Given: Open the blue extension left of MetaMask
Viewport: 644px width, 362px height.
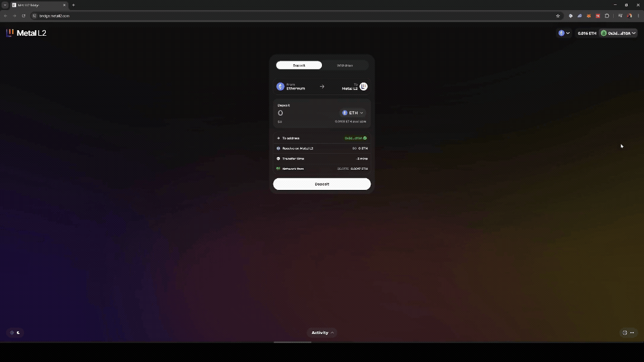Looking at the screenshot, I should click(580, 16).
